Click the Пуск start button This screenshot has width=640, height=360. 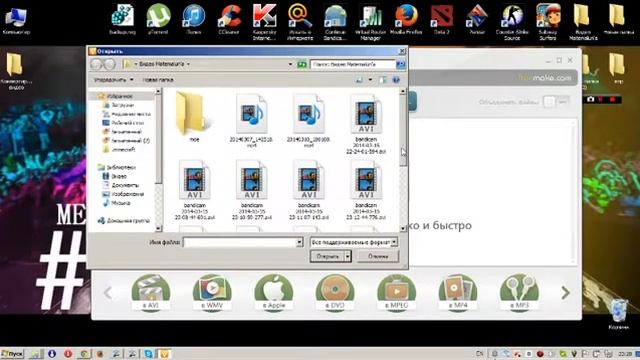pos(12,353)
